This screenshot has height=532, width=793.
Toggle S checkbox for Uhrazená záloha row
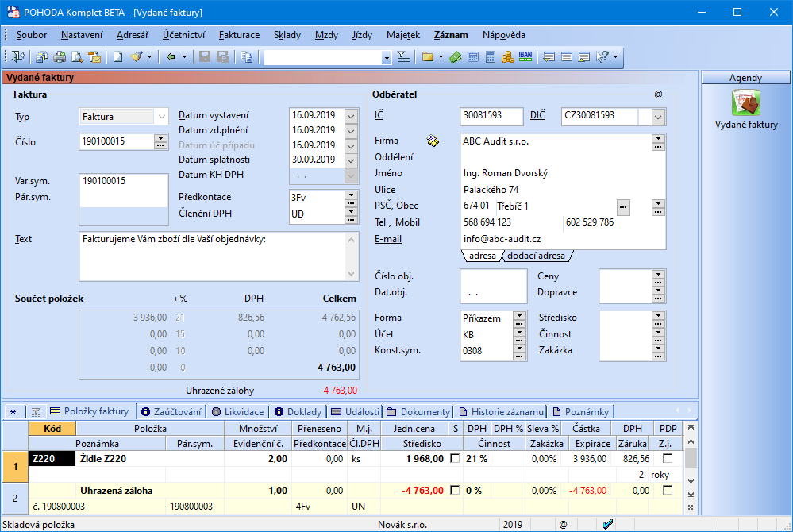click(x=455, y=490)
